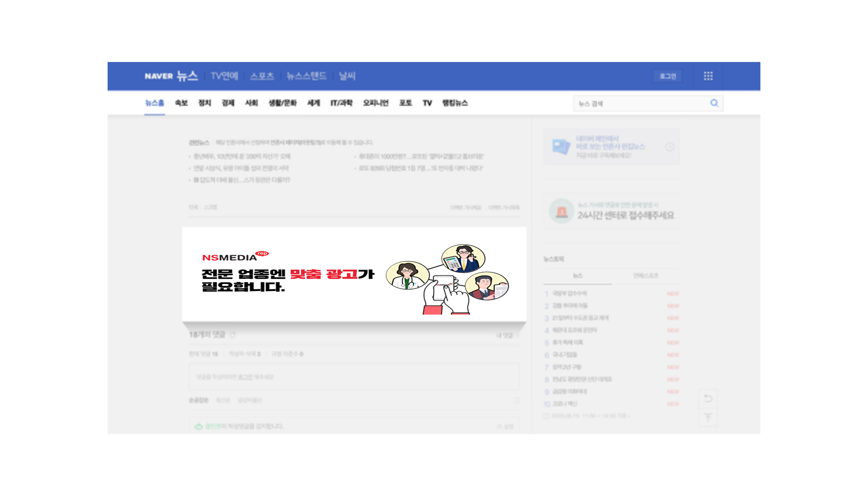The height and width of the screenshot is (496, 868).
Task: Click the 로그인 button
Action: [667, 76]
